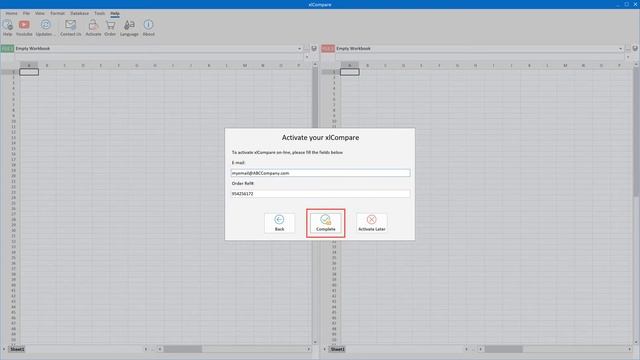The width and height of the screenshot is (640, 360).
Task: Maximize the xlCompare window
Action: pos(627,4)
